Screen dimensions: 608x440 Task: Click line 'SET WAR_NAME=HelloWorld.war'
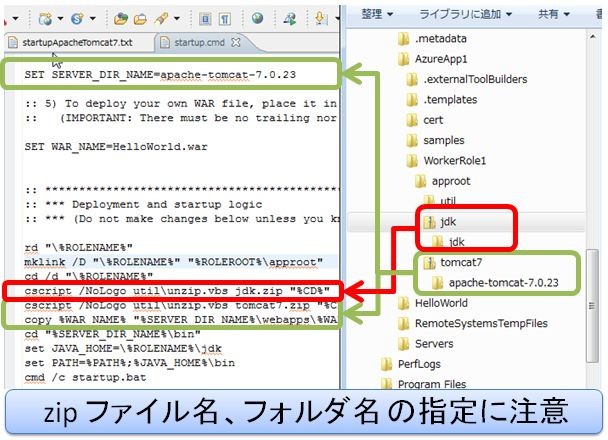[116, 147]
